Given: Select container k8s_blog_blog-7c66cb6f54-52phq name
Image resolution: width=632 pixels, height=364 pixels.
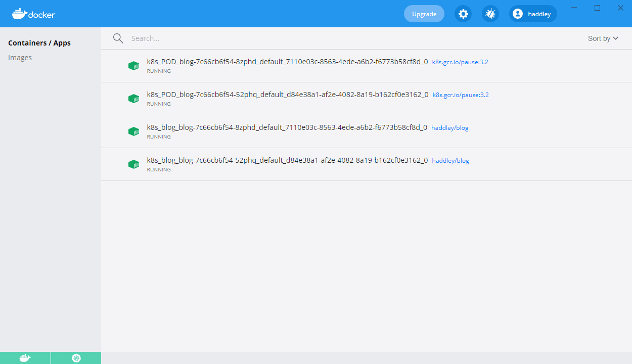Looking at the screenshot, I should [287, 160].
